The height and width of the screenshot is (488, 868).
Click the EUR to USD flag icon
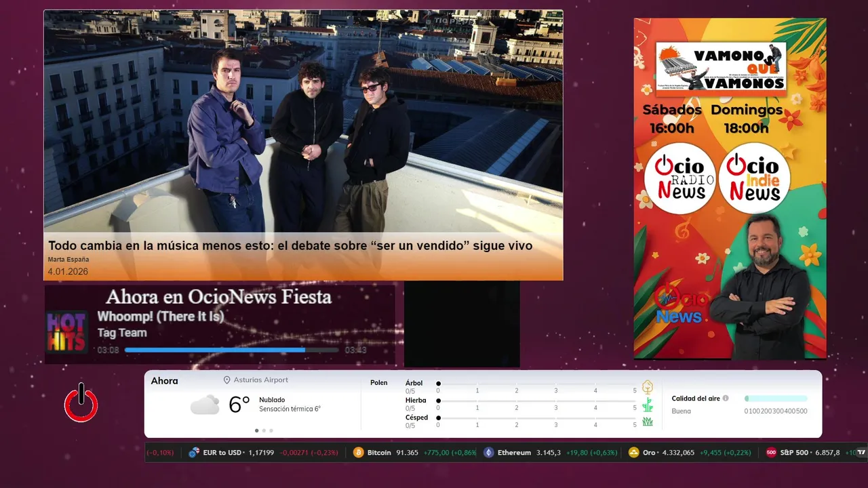(194, 452)
